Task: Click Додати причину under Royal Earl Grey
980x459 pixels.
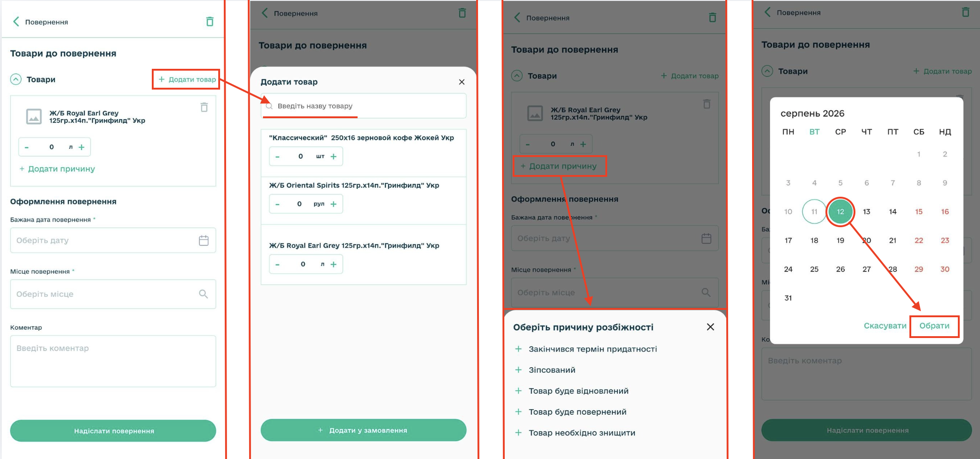Action: pyautogui.click(x=57, y=169)
